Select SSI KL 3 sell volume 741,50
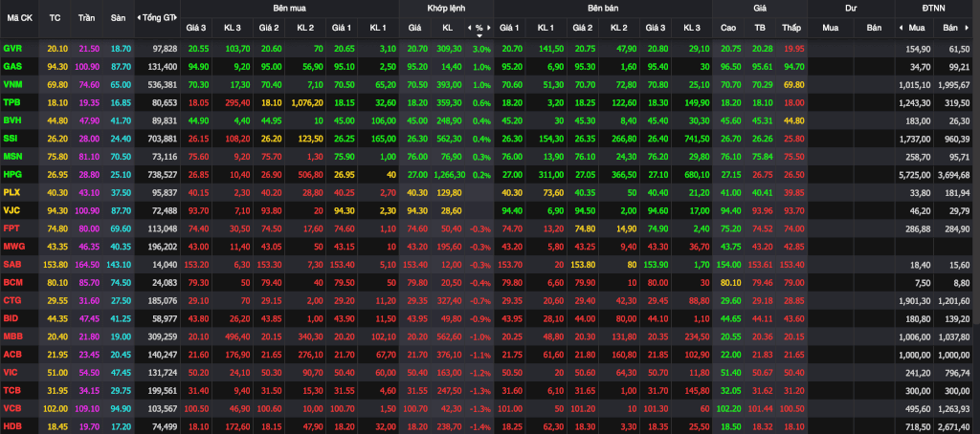The image size is (980, 434). coord(697,139)
